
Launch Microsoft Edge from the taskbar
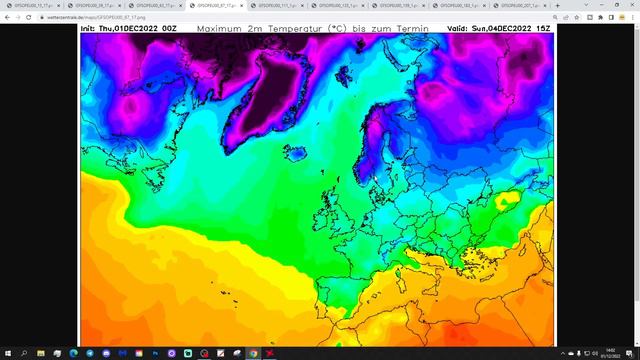73,353
